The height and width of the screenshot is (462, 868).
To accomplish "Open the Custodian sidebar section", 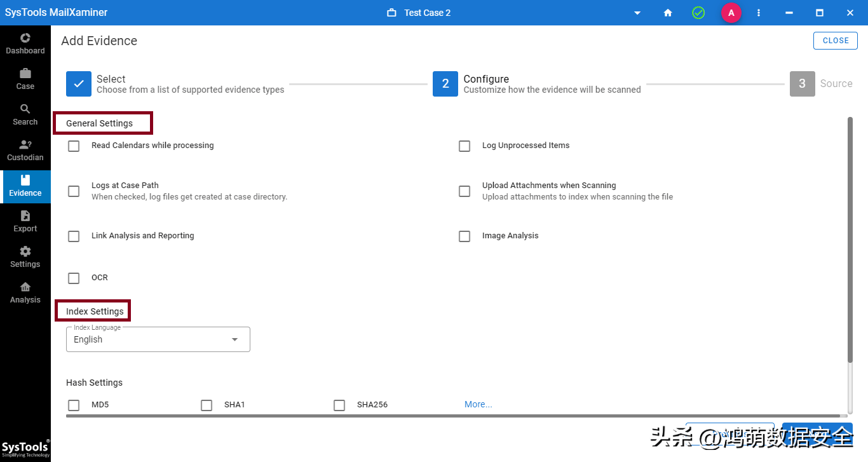I will pyautogui.click(x=25, y=151).
